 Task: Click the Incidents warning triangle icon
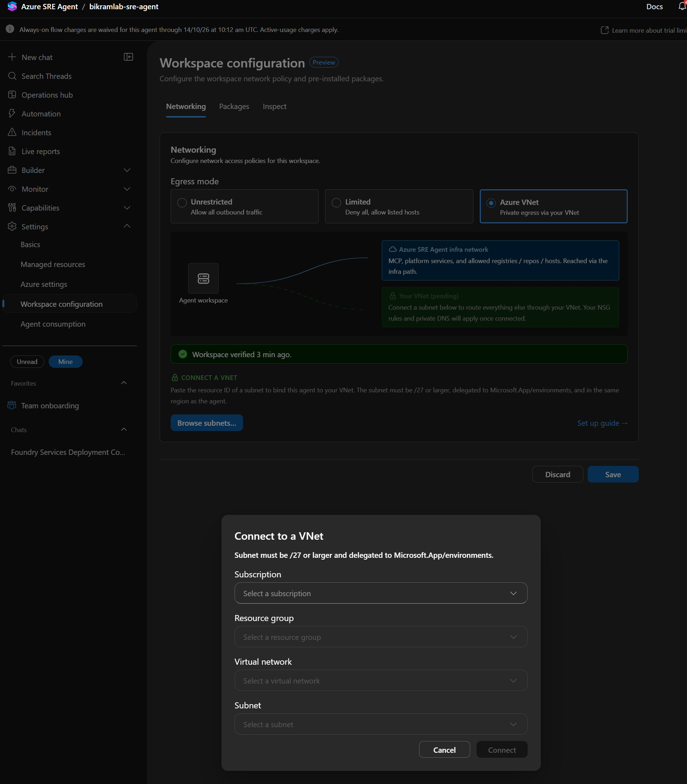tap(12, 132)
